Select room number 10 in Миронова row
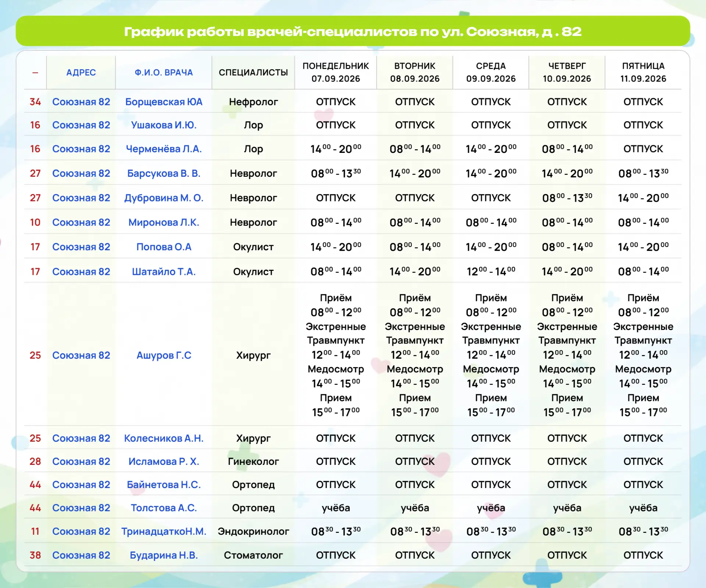The height and width of the screenshot is (588, 706). (35, 222)
